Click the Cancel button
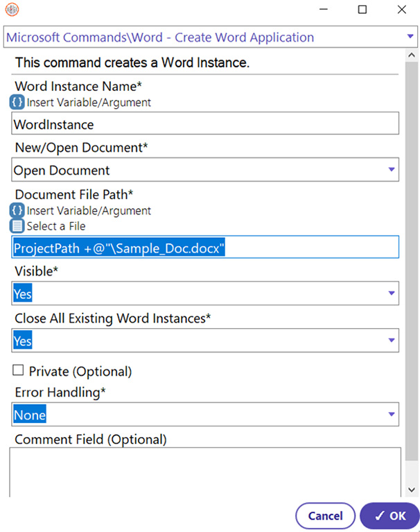Screen dimensions: 420x532 pos(326,516)
